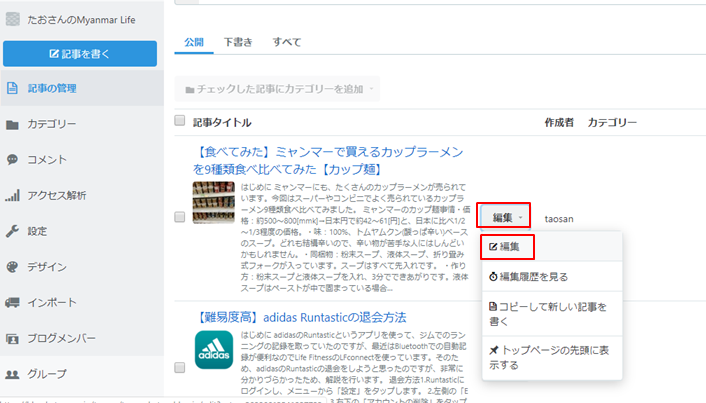Open グループ in the sidebar

click(82, 374)
